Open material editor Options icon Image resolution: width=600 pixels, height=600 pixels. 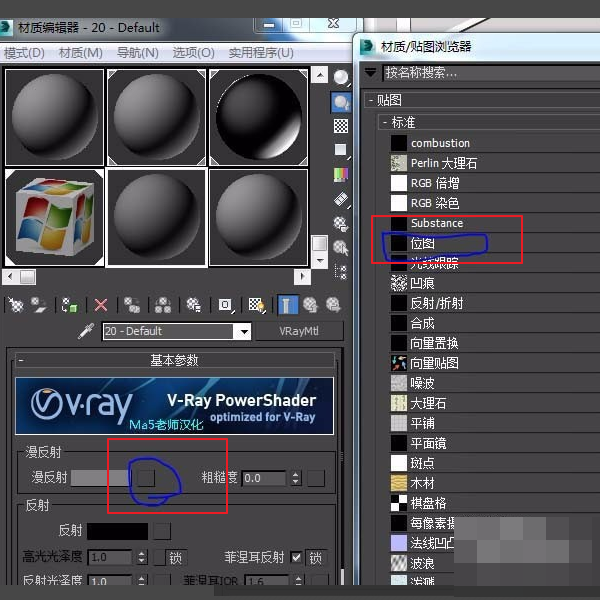pyautogui.click(x=341, y=224)
